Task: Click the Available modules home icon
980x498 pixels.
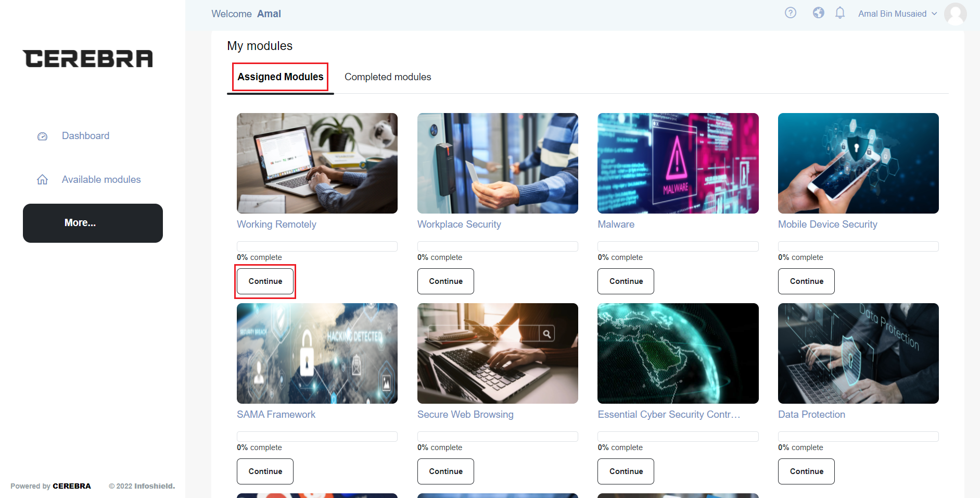Action: [x=43, y=180]
